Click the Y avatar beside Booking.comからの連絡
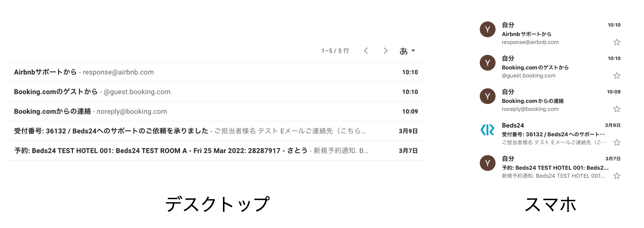 click(x=488, y=96)
